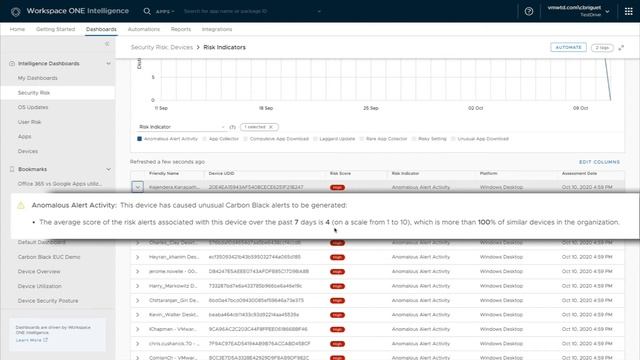Screen dimensions: 640x360
Task: Click the AUTOMATE button
Action: pos(568,47)
